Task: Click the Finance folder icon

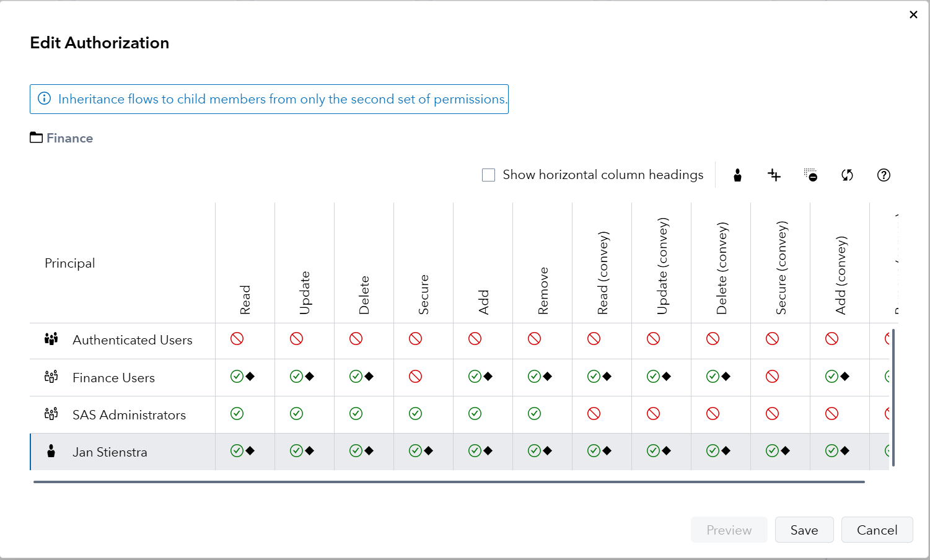Action: 37,138
